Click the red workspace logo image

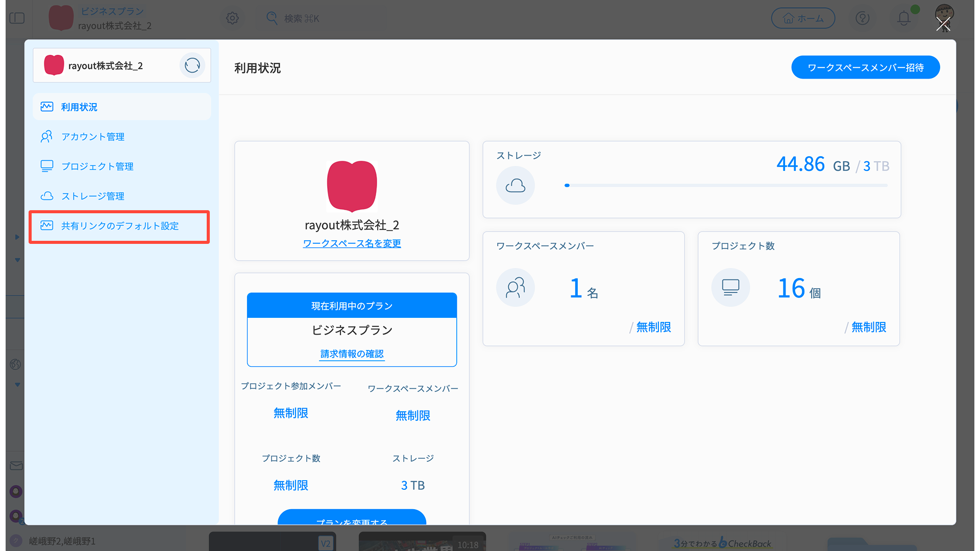point(352,186)
